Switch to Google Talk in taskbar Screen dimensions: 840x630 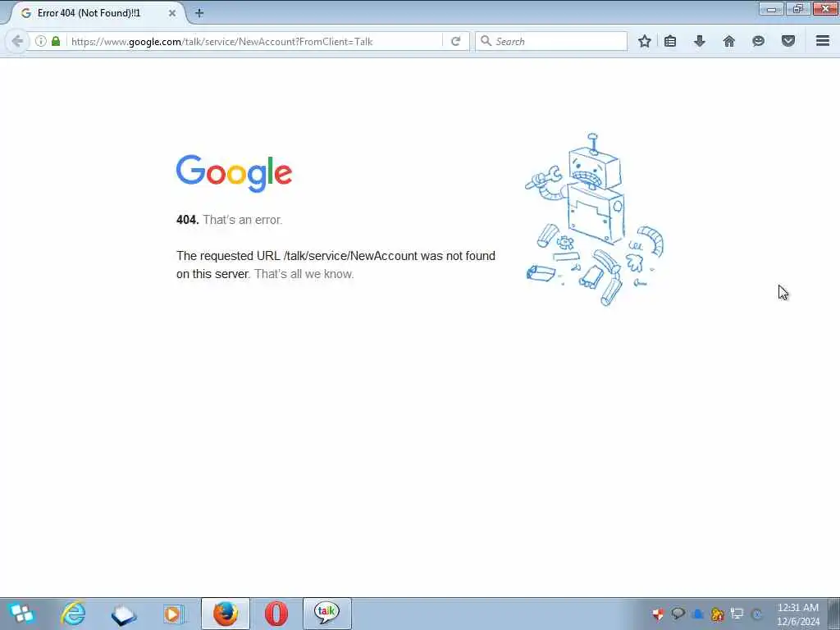(x=326, y=614)
